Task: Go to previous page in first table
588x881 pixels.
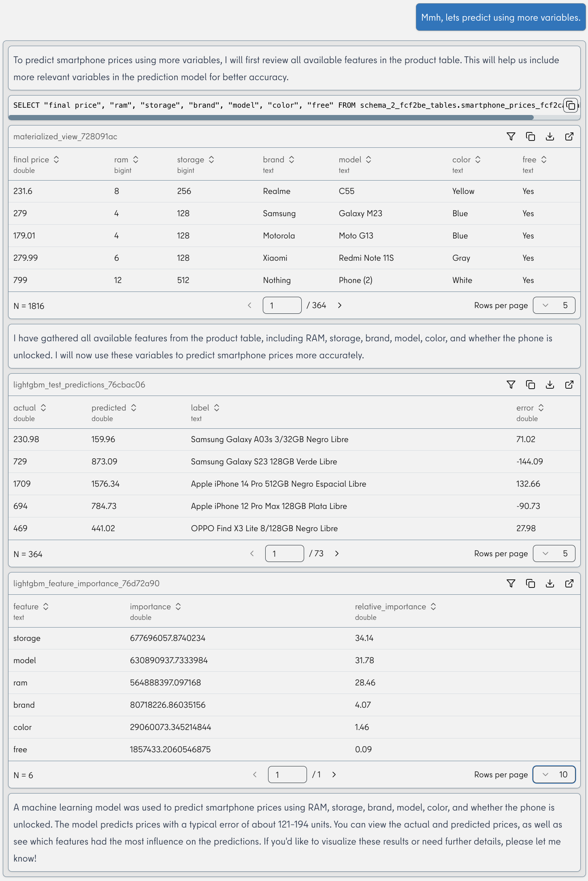Action: (x=250, y=305)
